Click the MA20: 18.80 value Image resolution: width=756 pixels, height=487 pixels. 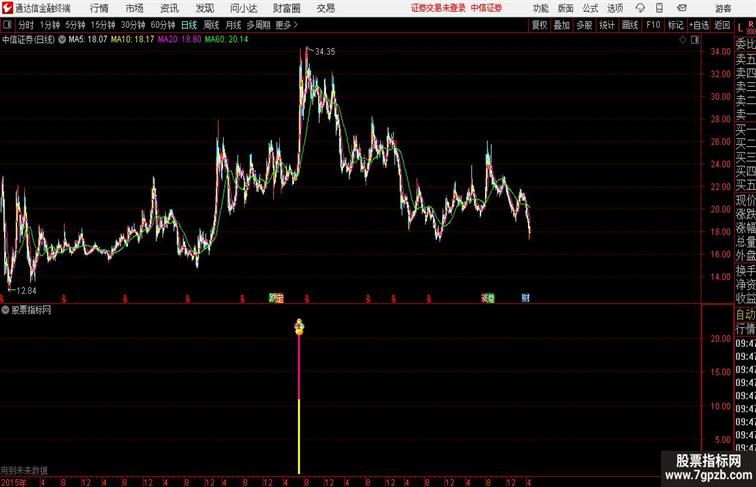point(179,40)
